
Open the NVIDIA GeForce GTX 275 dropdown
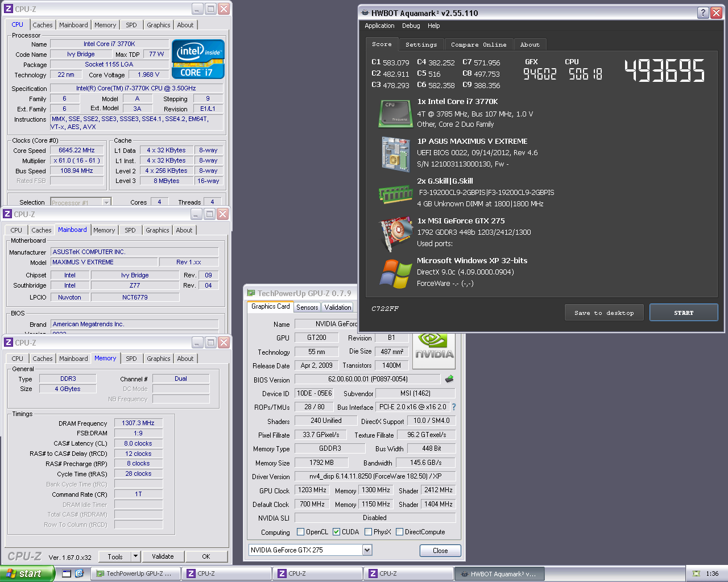(367, 550)
